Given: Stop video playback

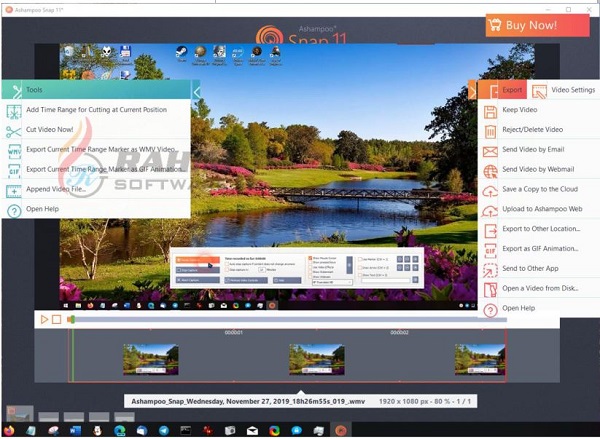Looking at the screenshot, I should tap(57, 319).
